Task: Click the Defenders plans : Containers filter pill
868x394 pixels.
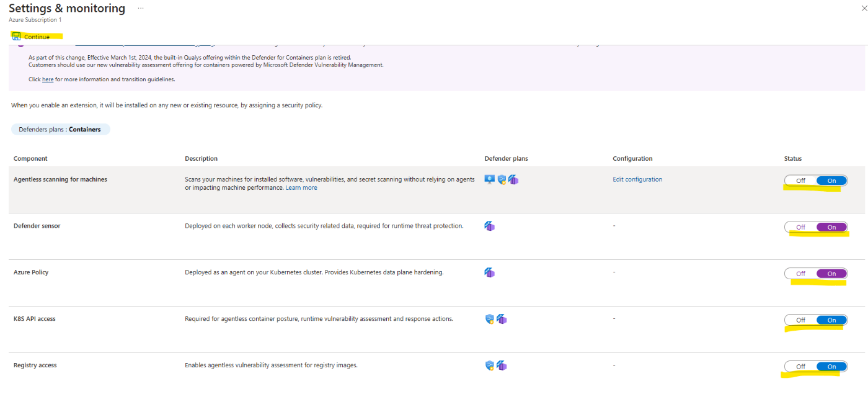Action: pyautogui.click(x=60, y=130)
